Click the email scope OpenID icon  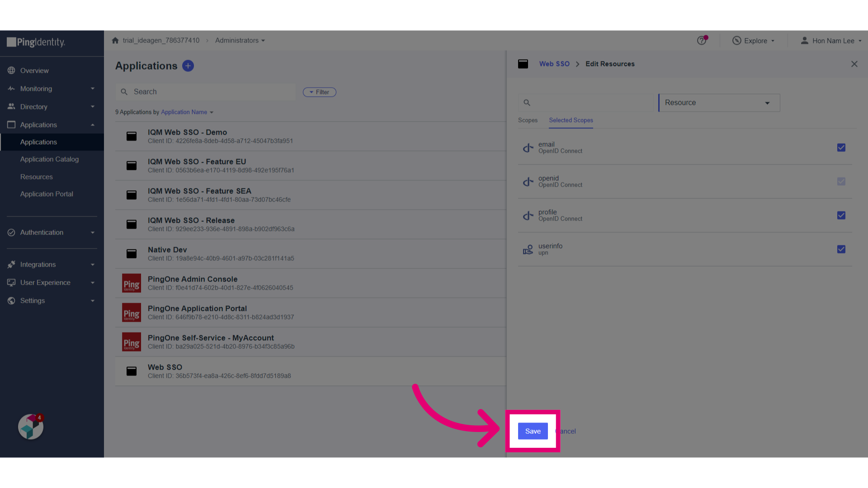click(x=528, y=148)
